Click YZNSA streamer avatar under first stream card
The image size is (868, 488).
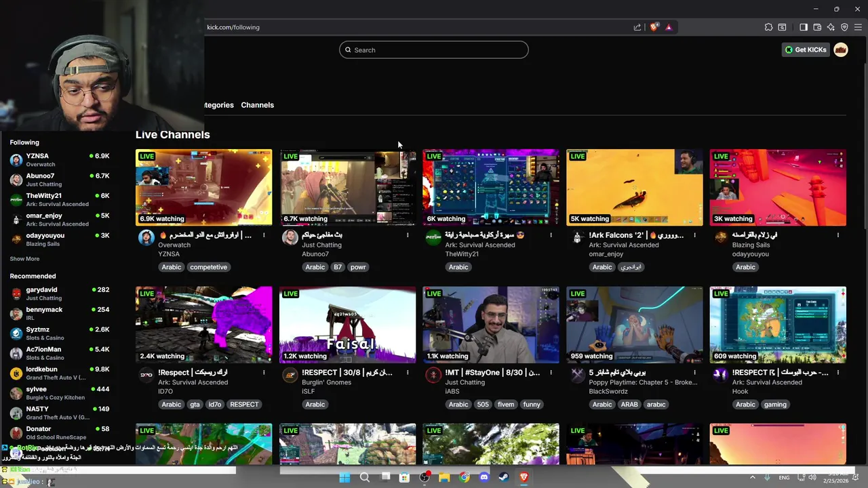point(146,237)
